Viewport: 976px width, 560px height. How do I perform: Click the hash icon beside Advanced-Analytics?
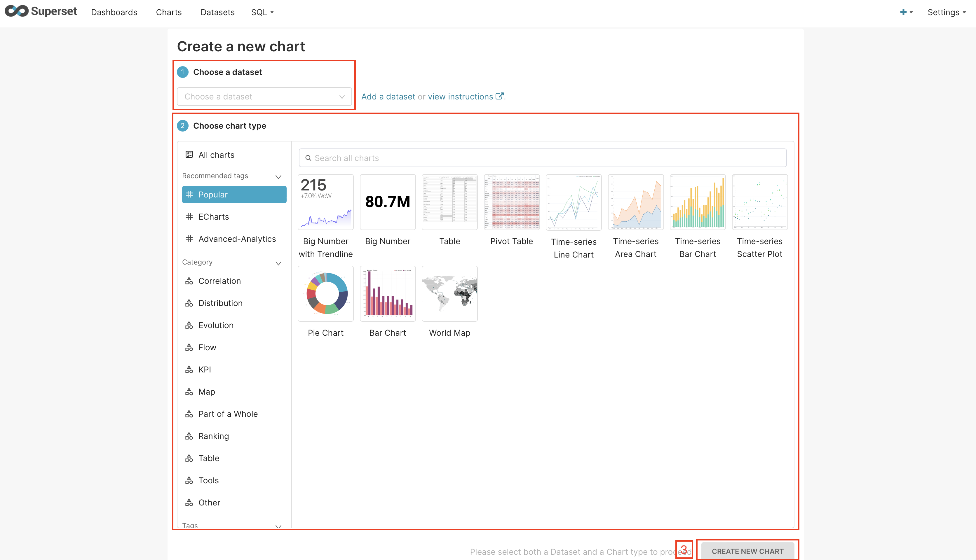[189, 239]
